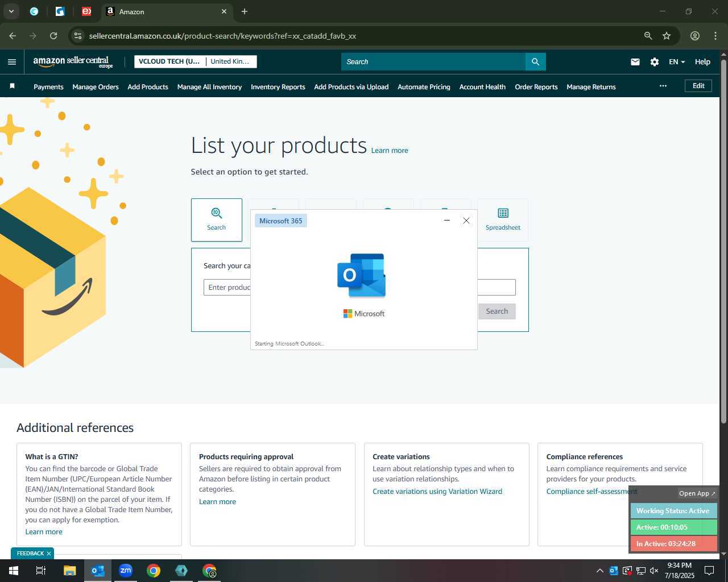Click the Amazon Seller Central logo
This screenshot has height=582, width=728.
[x=73, y=61]
